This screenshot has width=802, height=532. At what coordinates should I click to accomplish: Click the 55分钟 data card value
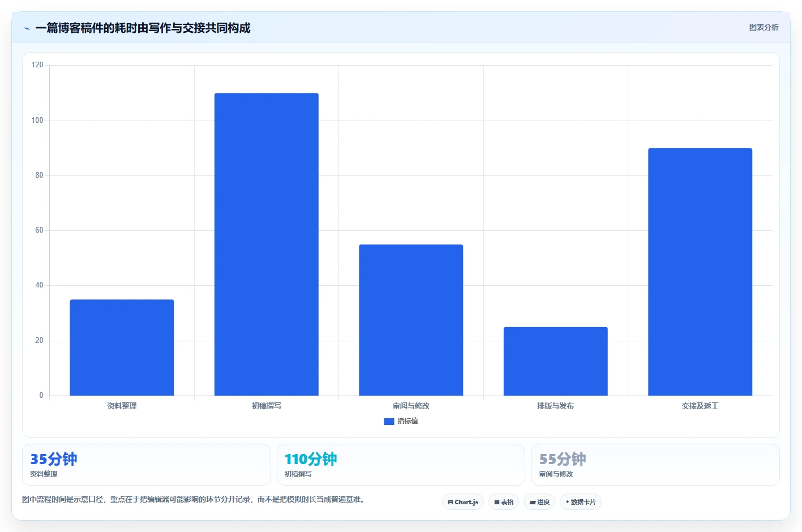[x=563, y=459]
